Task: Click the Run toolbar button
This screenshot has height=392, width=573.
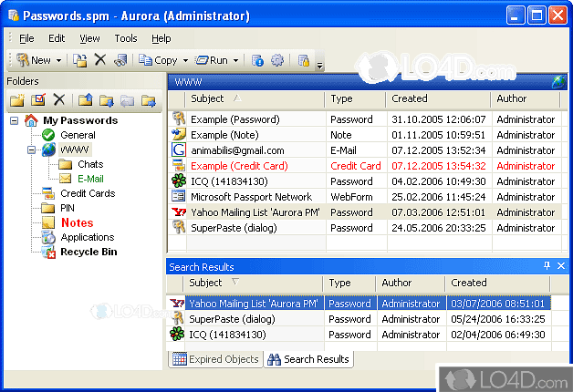Action: [212, 60]
